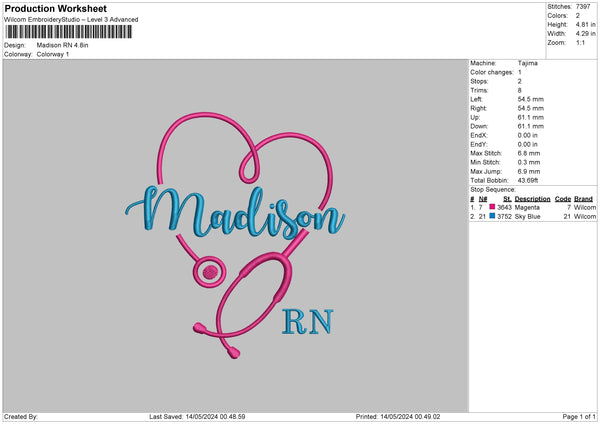600x424 pixels.
Task: Click the 'Magenta' description in row 1
Action: tap(527, 207)
